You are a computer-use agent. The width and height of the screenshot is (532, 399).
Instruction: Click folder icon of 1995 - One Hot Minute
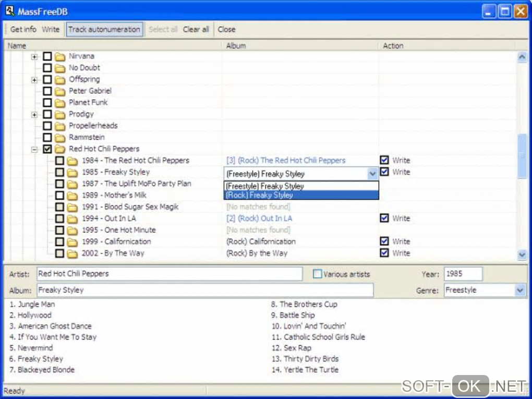point(72,230)
